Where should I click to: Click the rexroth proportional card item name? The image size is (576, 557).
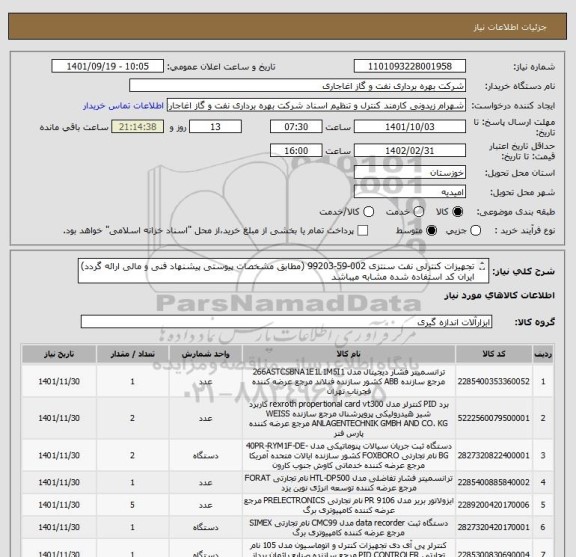pyautogui.click(x=349, y=418)
